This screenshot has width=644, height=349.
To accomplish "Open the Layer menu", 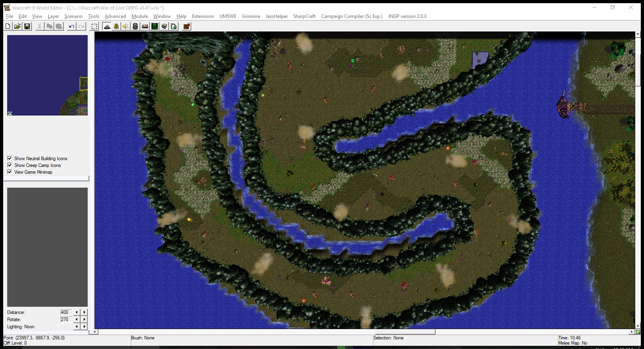I will [53, 16].
